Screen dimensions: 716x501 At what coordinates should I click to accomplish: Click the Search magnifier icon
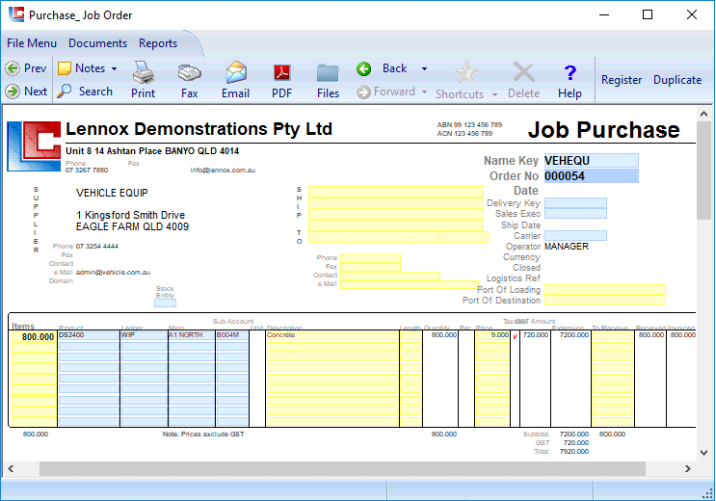tap(65, 91)
